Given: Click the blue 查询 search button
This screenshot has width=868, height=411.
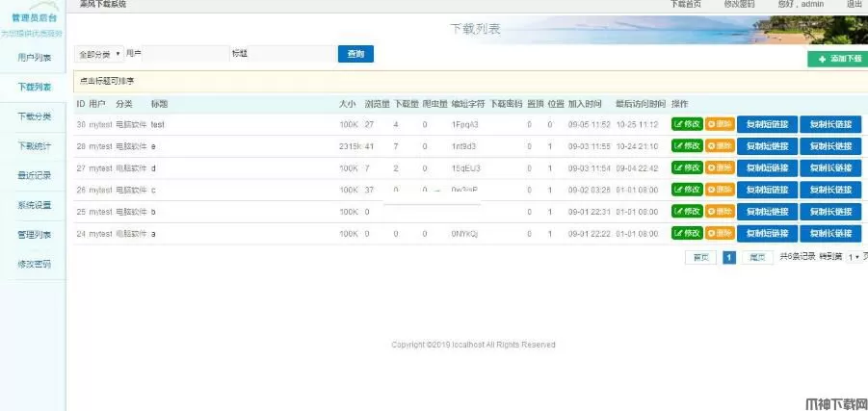Looking at the screenshot, I should (x=355, y=54).
